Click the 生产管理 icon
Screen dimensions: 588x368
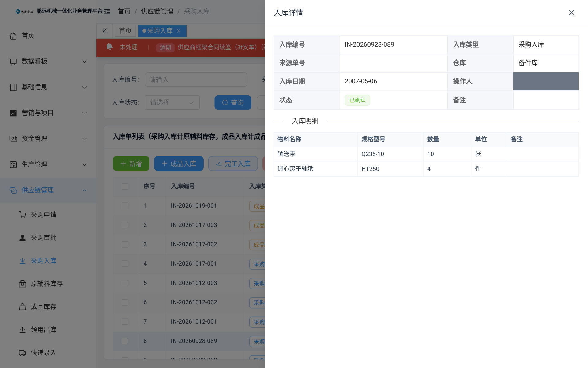[13, 165]
